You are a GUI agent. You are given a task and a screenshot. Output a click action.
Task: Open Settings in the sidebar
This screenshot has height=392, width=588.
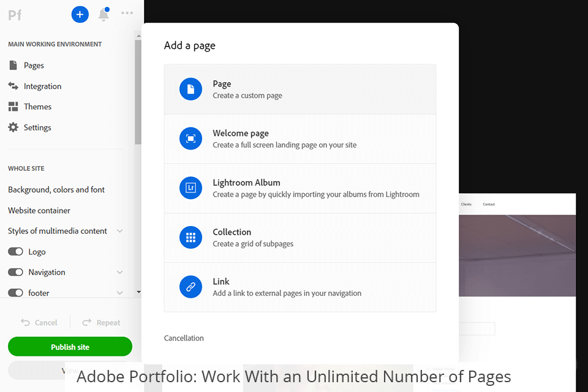37,127
